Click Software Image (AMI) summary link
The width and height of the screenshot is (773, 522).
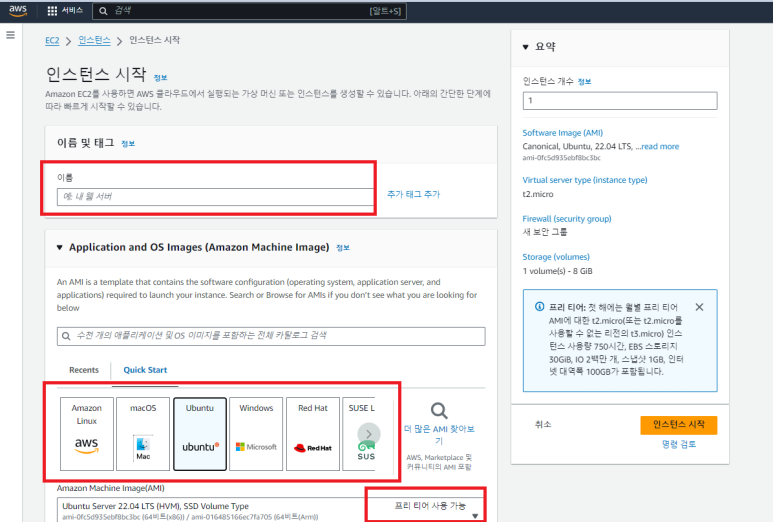pos(562,133)
